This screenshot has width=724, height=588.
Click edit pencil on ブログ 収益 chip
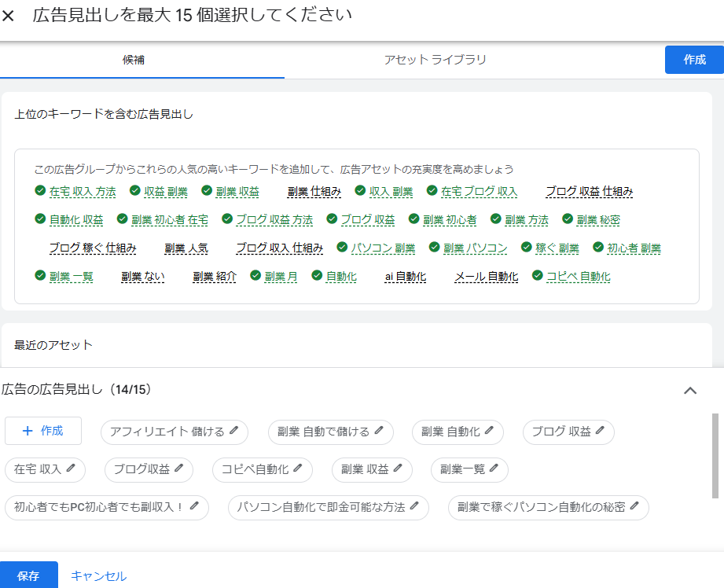pos(601,431)
